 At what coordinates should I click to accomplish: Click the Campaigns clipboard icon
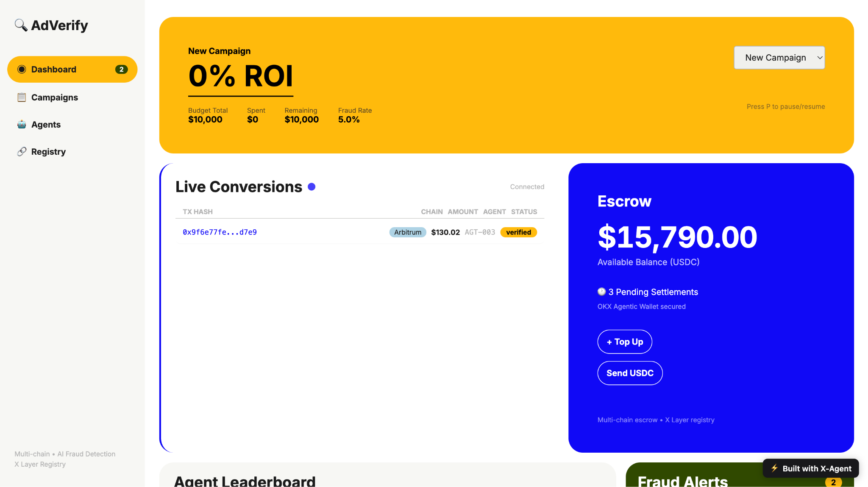click(x=22, y=97)
